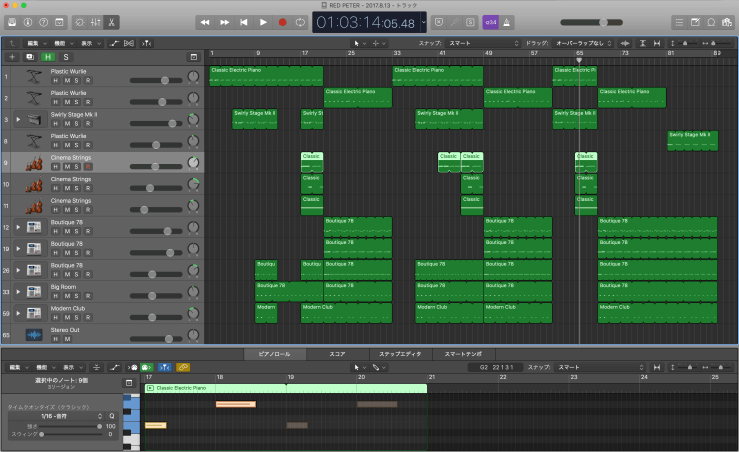Viewport: 739px width, 452px height.
Task: Disable record-arm on selected Cinema Strings track
Action: [88, 167]
